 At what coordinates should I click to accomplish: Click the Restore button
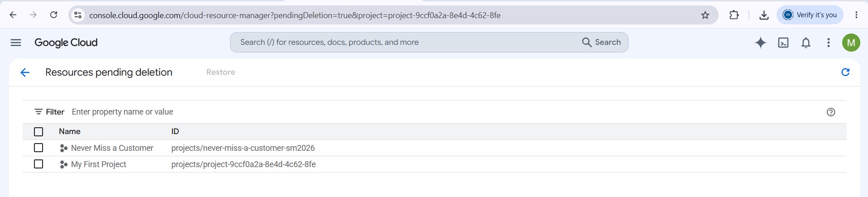point(221,72)
